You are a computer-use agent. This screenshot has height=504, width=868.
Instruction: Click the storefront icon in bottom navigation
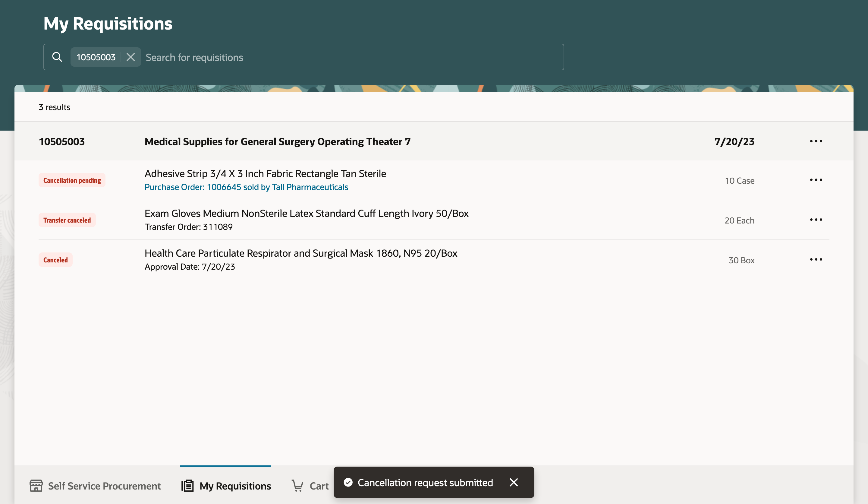tap(36, 485)
